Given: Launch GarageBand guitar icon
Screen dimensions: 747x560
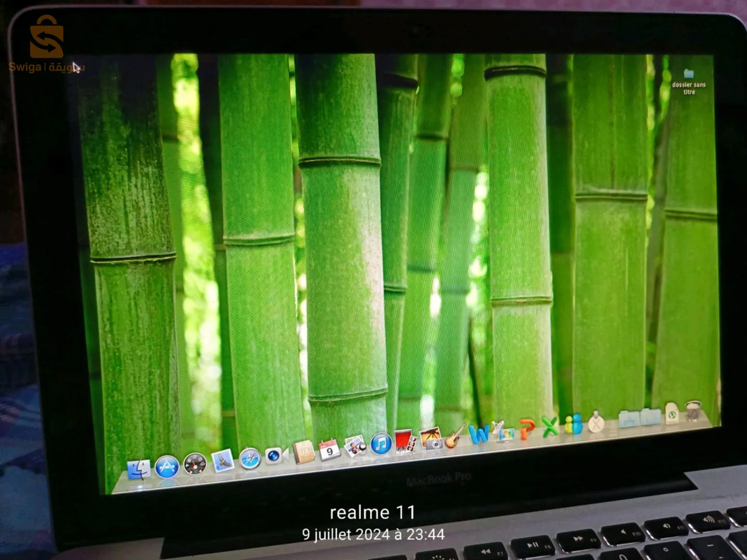Looking at the screenshot, I should pos(455,436).
